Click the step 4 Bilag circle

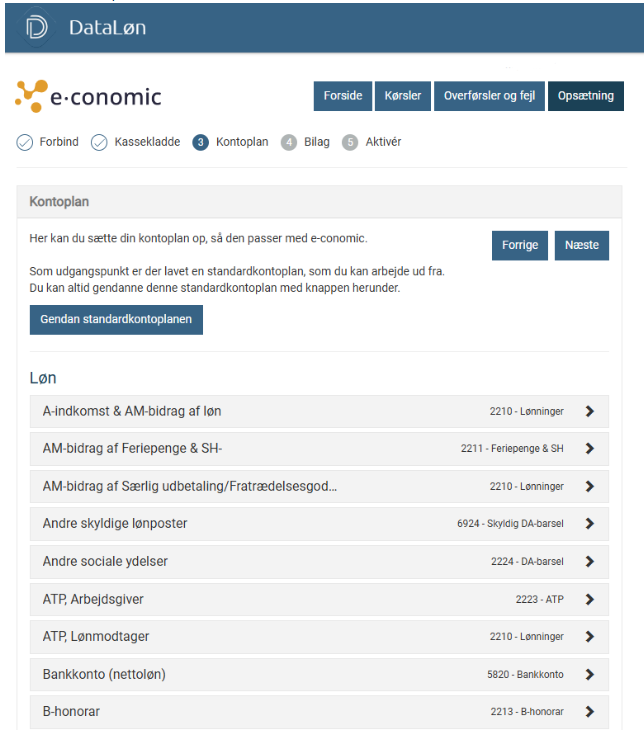click(x=289, y=142)
